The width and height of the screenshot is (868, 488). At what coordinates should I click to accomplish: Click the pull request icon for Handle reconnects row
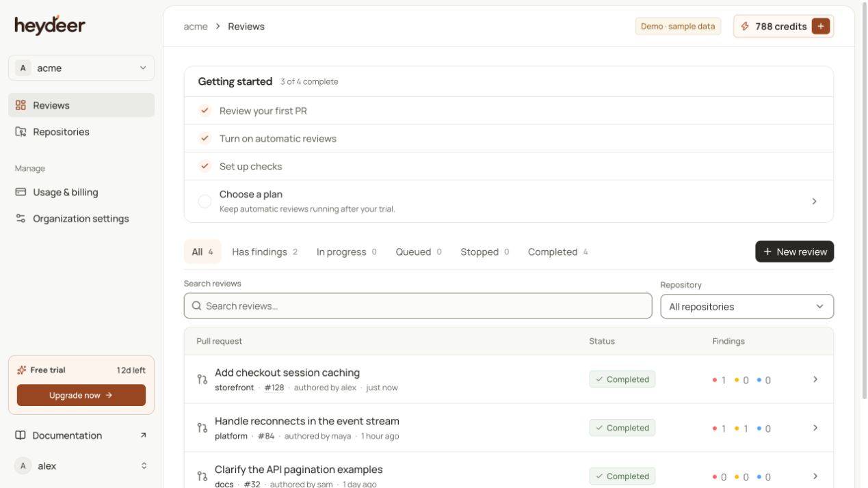tap(202, 428)
